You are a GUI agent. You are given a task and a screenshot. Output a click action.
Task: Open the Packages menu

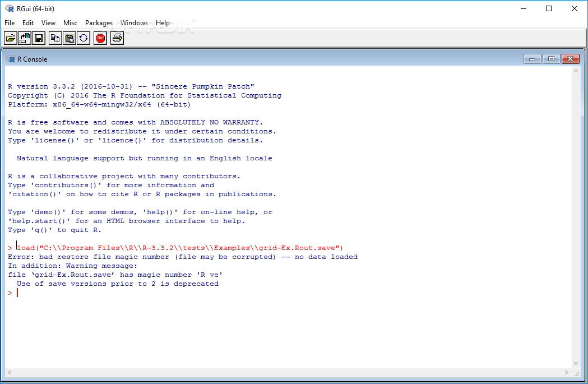click(x=99, y=23)
